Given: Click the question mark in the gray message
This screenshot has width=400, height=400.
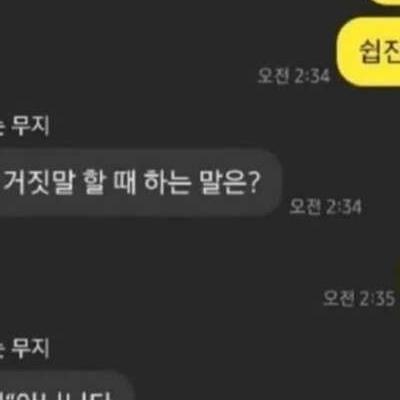Looking at the screenshot, I should [253, 184].
